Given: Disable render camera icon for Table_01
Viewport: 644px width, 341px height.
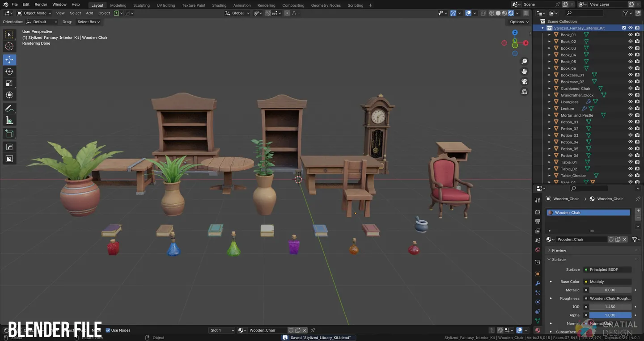Looking at the screenshot, I should point(637,162).
